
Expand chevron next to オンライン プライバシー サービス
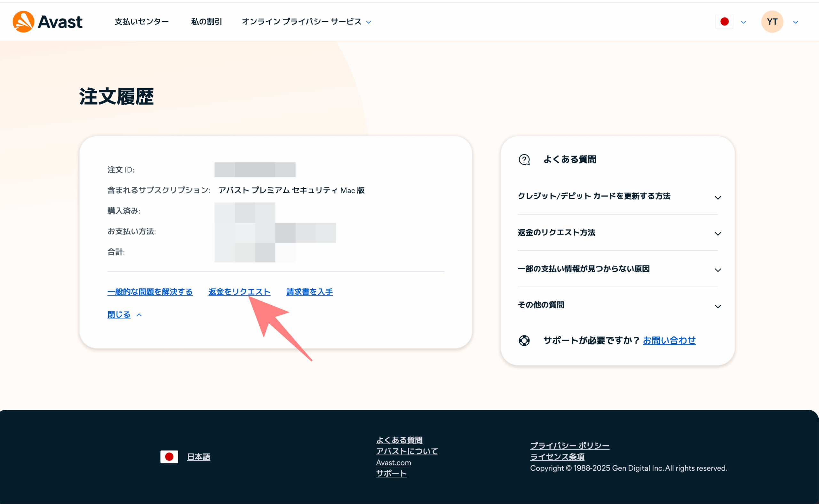tap(369, 22)
